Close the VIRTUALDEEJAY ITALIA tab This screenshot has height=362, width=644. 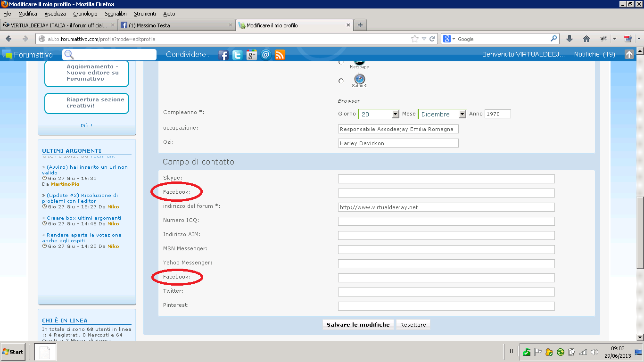(x=113, y=25)
